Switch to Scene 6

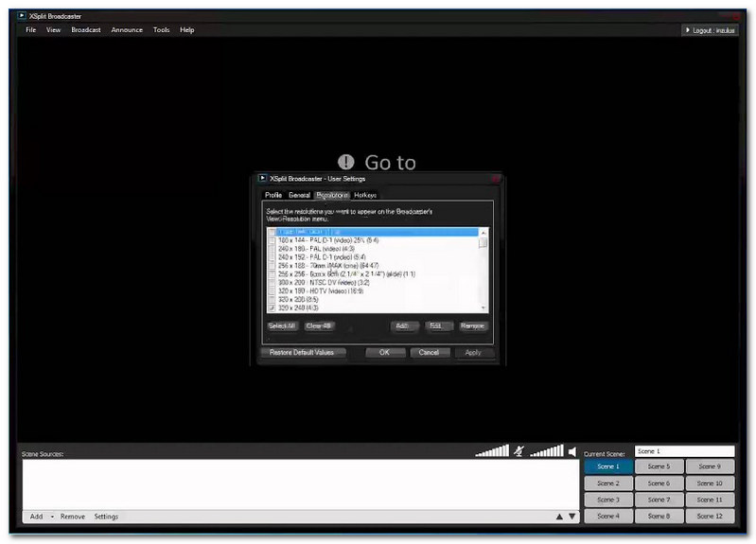point(659,483)
